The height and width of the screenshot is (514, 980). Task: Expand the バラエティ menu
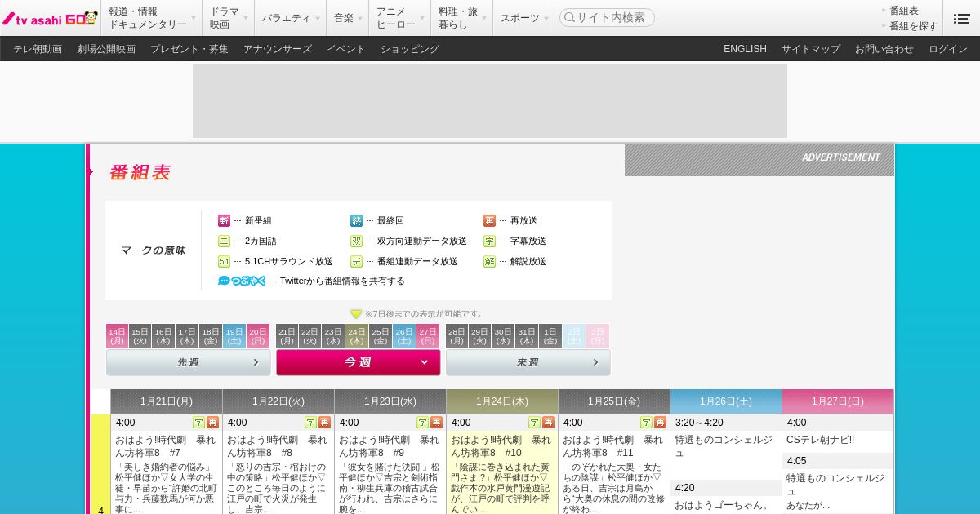291,18
